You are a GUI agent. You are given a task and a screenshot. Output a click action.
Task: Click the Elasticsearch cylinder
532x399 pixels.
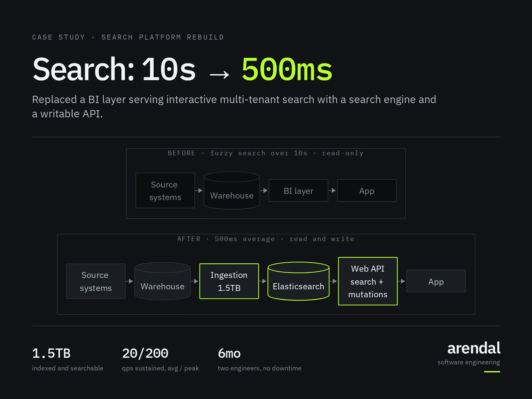[x=299, y=281]
